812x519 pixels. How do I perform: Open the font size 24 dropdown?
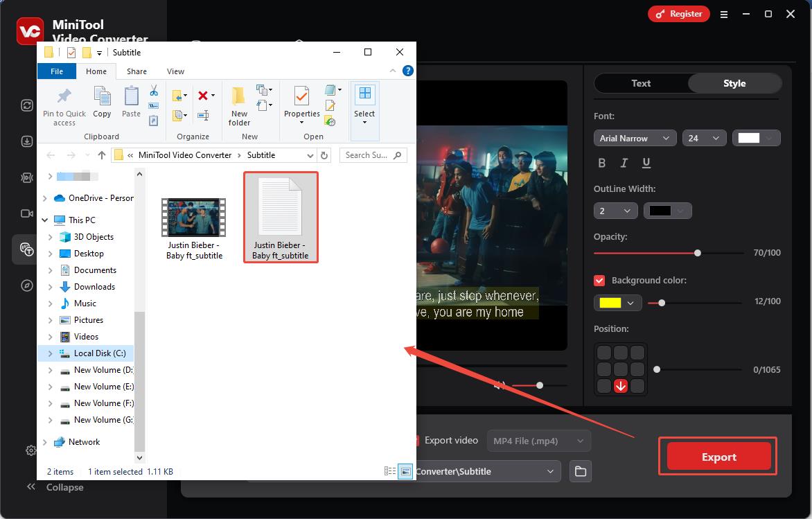pos(704,139)
